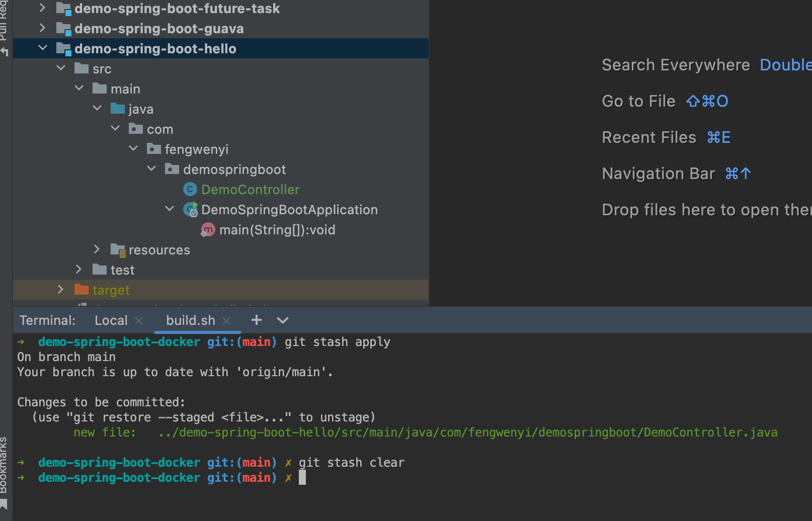Click the DemoSpringBootApplication run class icon
This screenshot has width=812, height=521.
coord(191,210)
